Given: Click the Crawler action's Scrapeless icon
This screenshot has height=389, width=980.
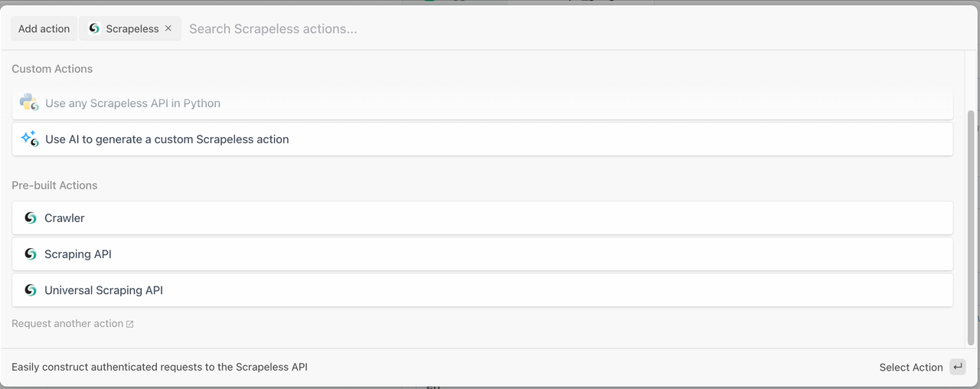Looking at the screenshot, I should (x=31, y=217).
